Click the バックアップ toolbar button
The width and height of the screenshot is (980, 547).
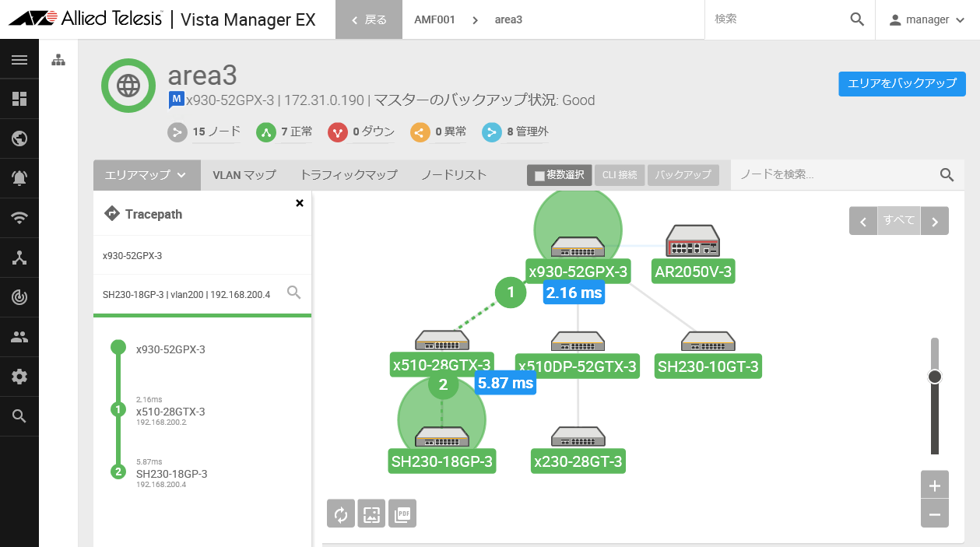pyautogui.click(x=683, y=175)
